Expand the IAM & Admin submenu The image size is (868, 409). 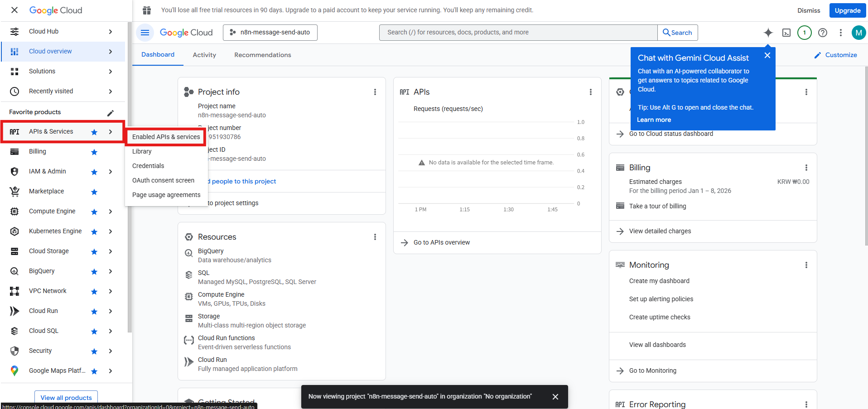111,172
